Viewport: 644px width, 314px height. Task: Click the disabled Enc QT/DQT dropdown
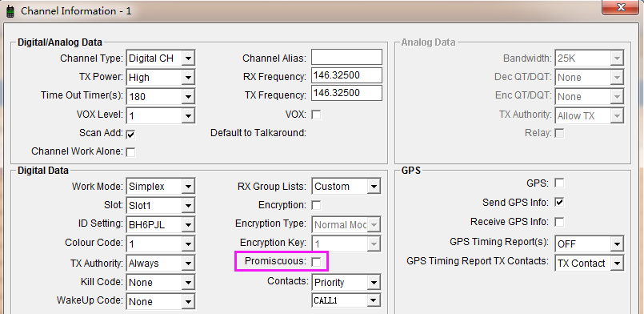click(x=590, y=97)
